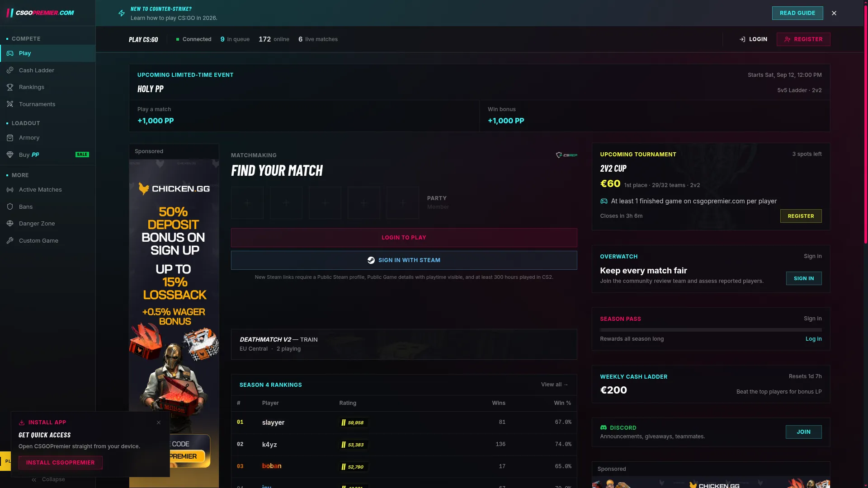Open the Custom Game page
Image resolution: width=868 pixels, height=488 pixels.
[x=47, y=240]
